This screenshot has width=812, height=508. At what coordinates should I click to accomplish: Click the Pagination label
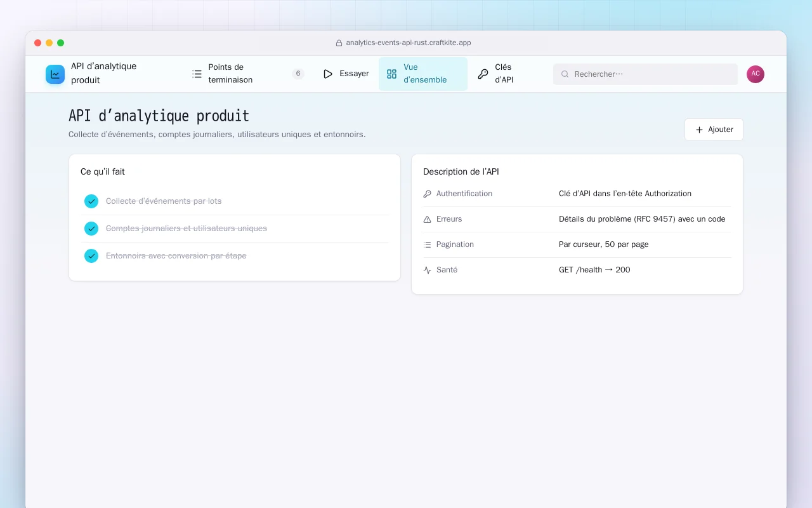pyautogui.click(x=455, y=244)
